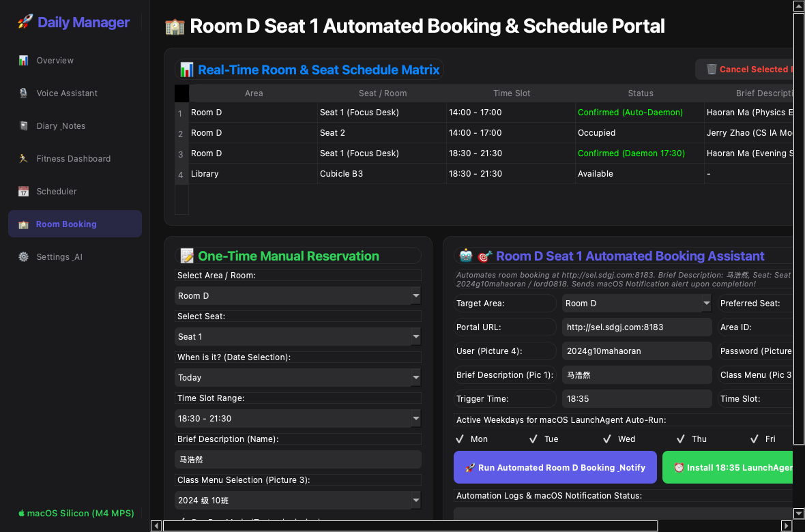Image resolution: width=805 pixels, height=532 pixels.
Task: Click Brief Description field in Booking Assistant
Action: coord(636,375)
